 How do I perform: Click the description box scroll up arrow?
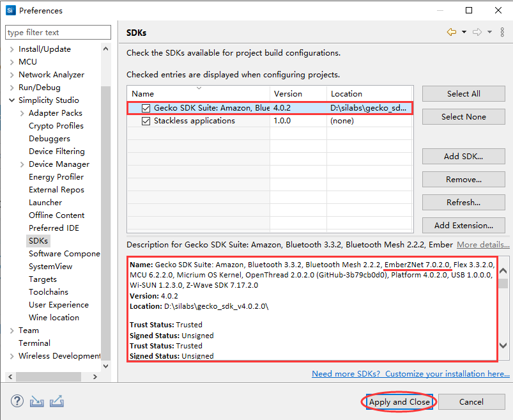coord(503,270)
